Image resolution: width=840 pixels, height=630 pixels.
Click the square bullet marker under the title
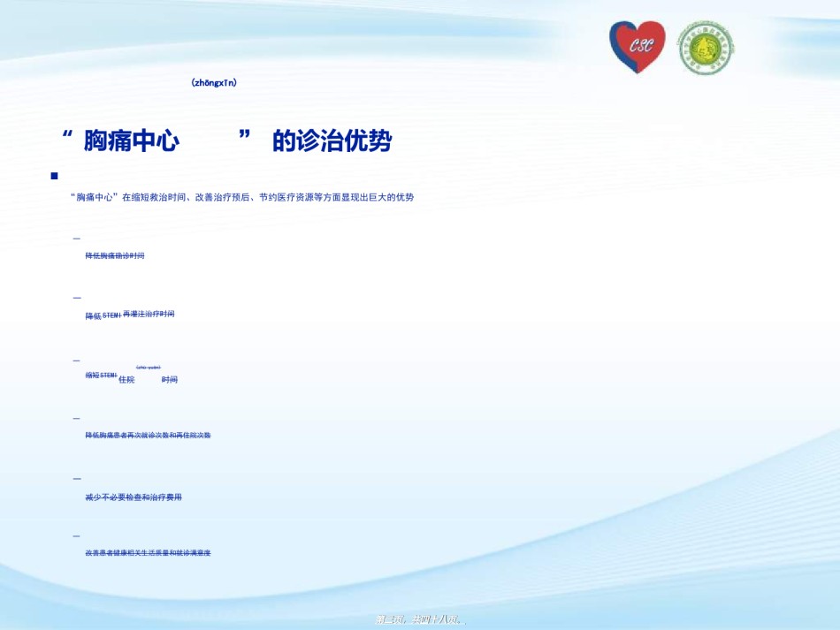pyautogui.click(x=54, y=176)
